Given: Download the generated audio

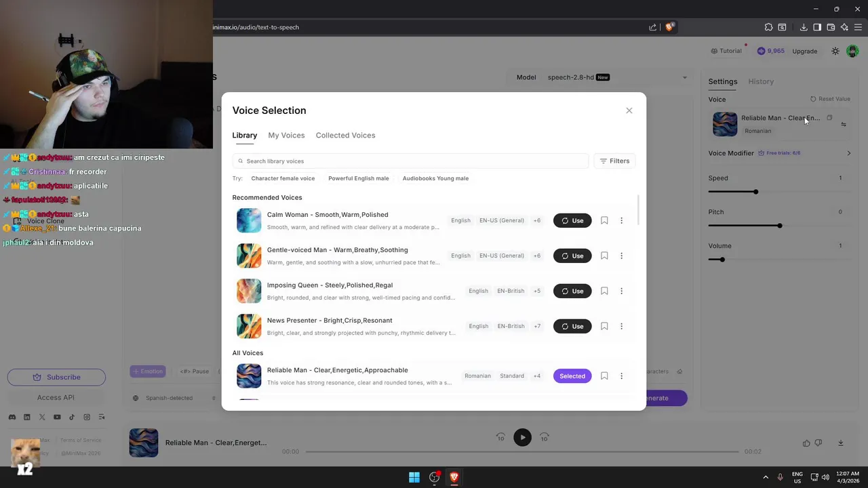Looking at the screenshot, I should [841, 443].
